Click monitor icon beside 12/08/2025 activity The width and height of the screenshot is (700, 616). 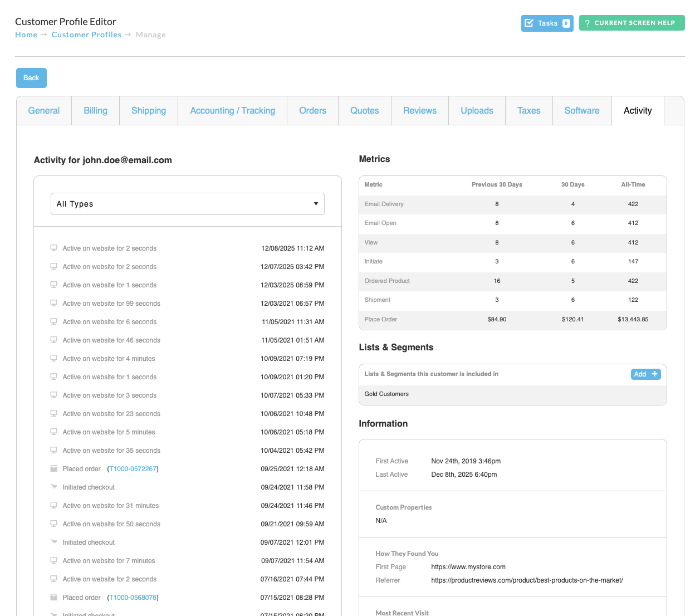54,248
